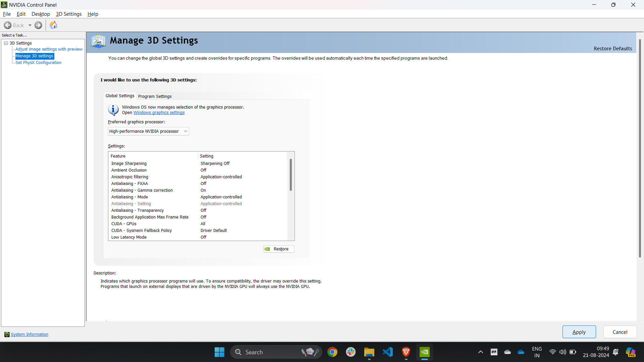This screenshot has width=644, height=362.
Task: Click the Visual Studio Code icon in taskbar
Action: click(x=387, y=352)
